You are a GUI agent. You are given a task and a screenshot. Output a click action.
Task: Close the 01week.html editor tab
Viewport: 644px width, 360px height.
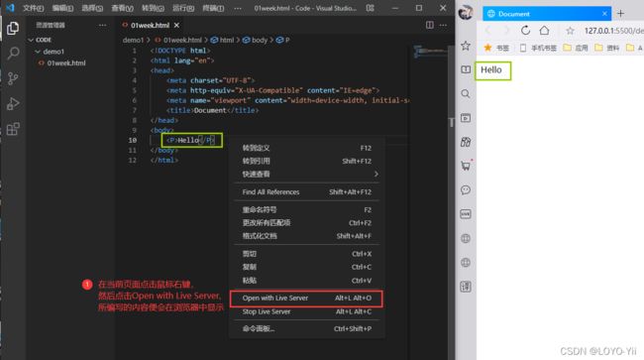[176, 25]
